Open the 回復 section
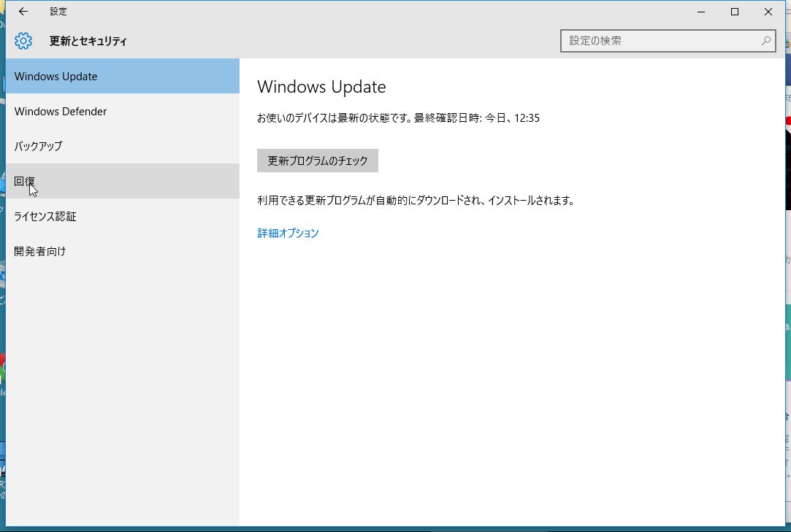The width and height of the screenshot is (791, 532). [123, 181]
